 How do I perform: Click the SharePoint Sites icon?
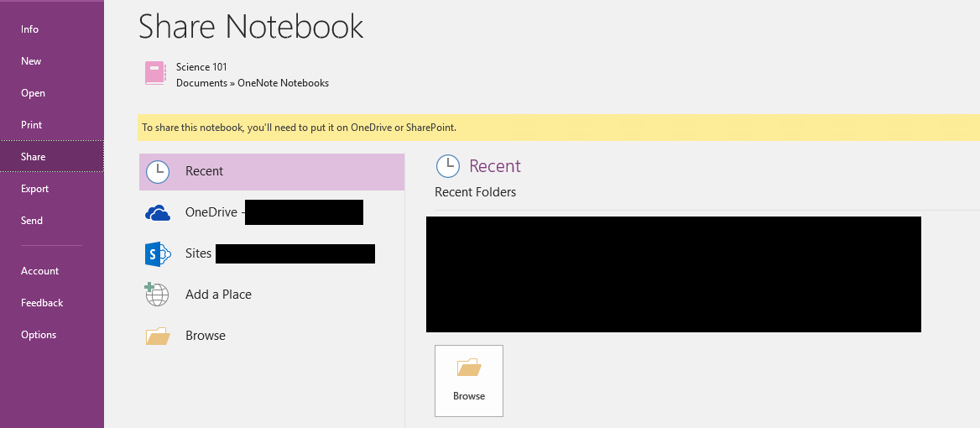tap(158, 253)
